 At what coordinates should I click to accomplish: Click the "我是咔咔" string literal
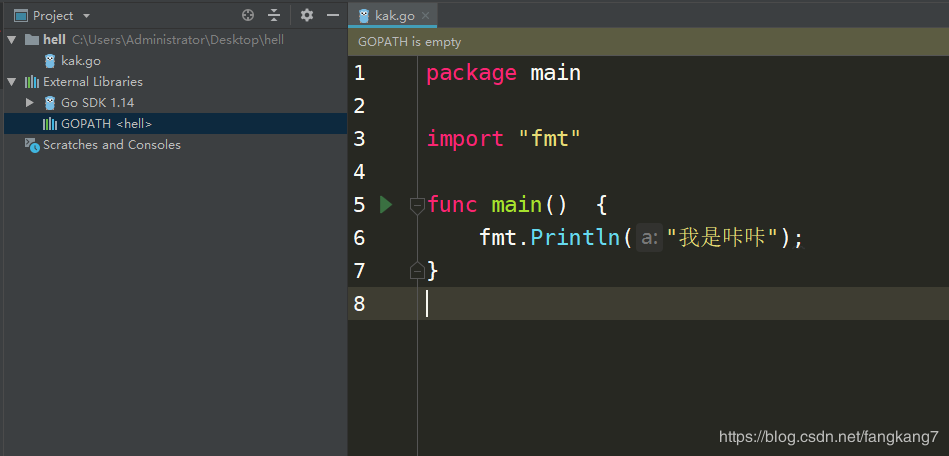pyautogui.click(x=722, y=237)
